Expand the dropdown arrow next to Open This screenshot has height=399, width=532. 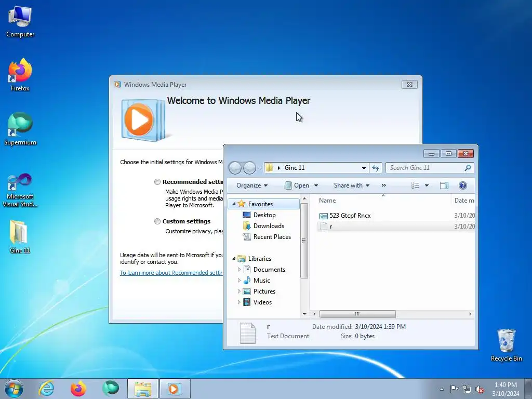tap(316, 185)
